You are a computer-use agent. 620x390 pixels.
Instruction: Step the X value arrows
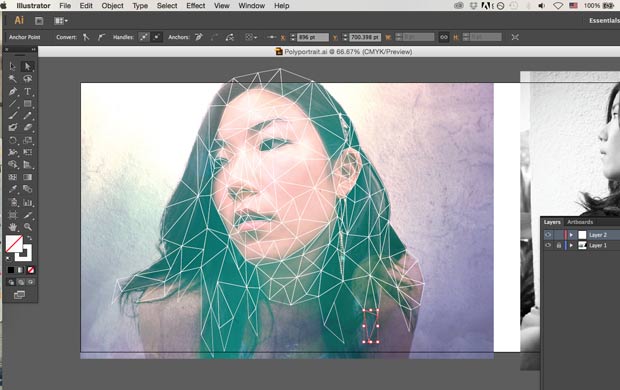[293, 37]
